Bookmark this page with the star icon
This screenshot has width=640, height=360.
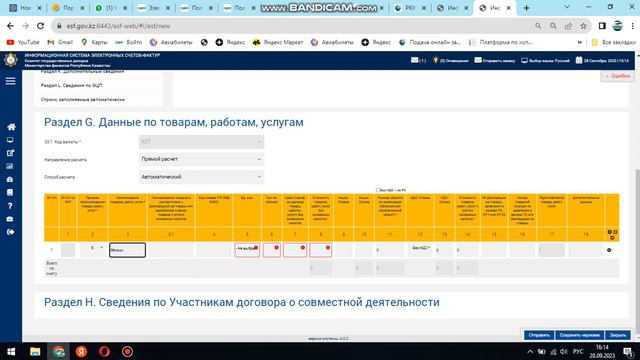click(x=583, y=26)
